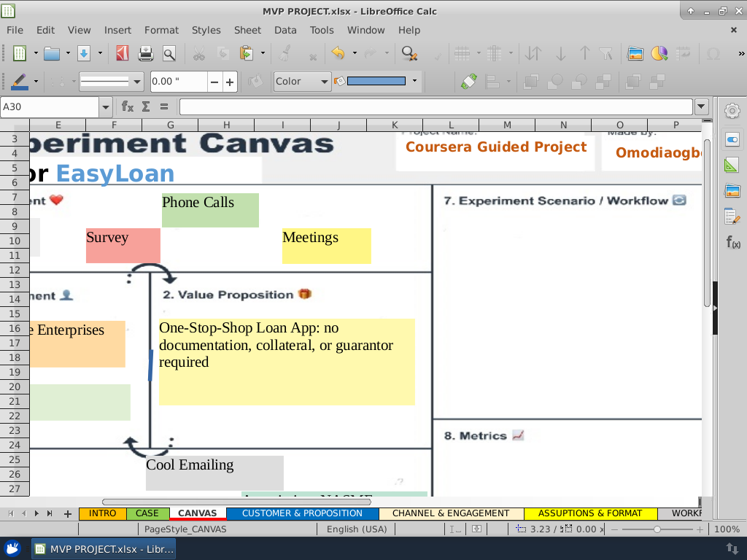Image resolution: width=747 pixels, height=560 pixels.
Task: Switch to CUSTOMER & PROPOSITION sheet tab
Action: click(x=302, y=513)
